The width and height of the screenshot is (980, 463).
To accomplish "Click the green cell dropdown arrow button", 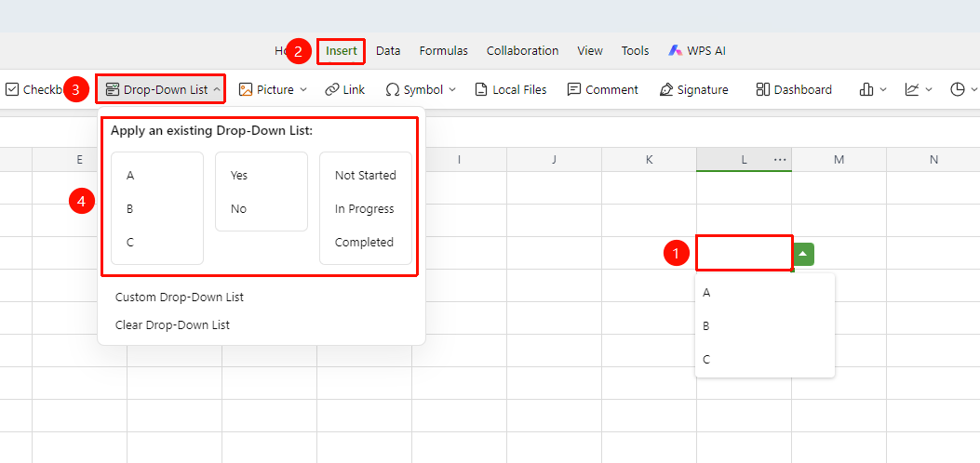I will (804, 254).
